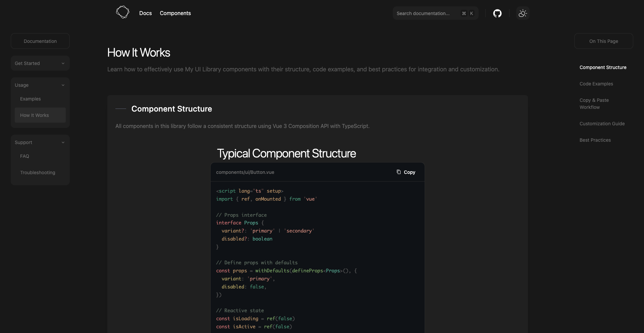The width and height of the screenshot is (644, 333).
Task: Open the Docs nav item
Action: tap(146, 13)
